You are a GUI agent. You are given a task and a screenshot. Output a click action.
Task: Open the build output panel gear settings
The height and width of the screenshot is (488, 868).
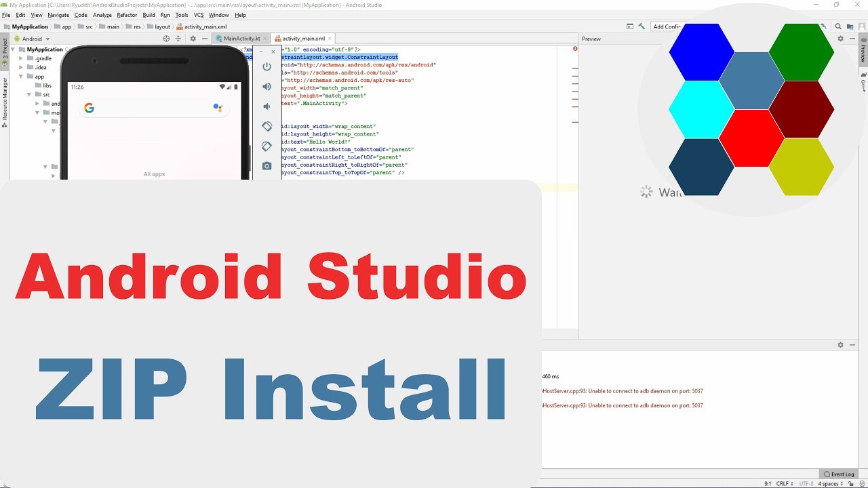click(x=840, y=345)
